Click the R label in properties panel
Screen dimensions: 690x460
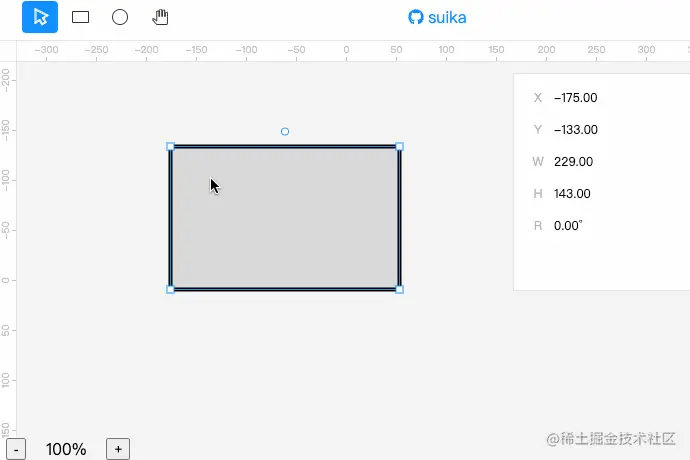point(538,226)
